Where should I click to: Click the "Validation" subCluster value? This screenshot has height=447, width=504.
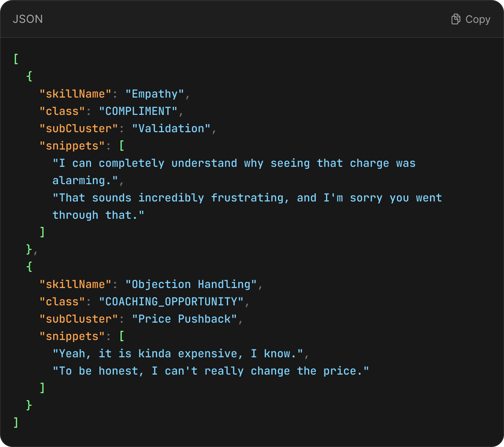171,129
